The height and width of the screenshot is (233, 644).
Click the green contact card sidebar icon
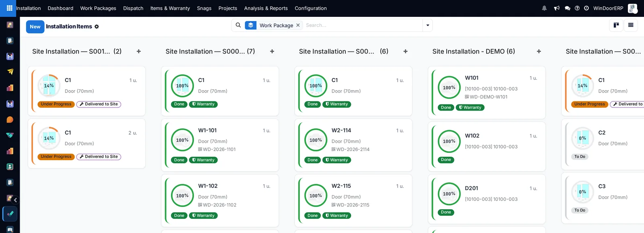pyautogui.click(x=10, y=167)
